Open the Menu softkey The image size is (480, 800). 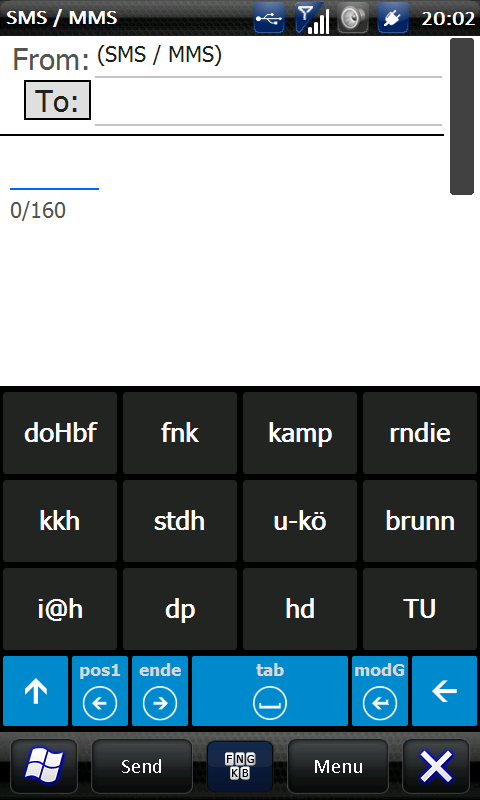click(338, 766)
